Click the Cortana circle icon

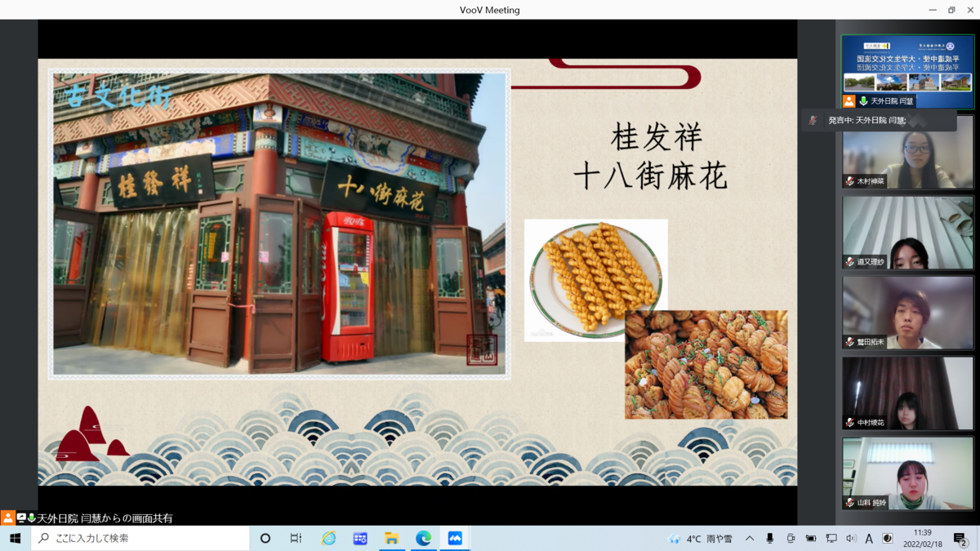coord(265,539)
